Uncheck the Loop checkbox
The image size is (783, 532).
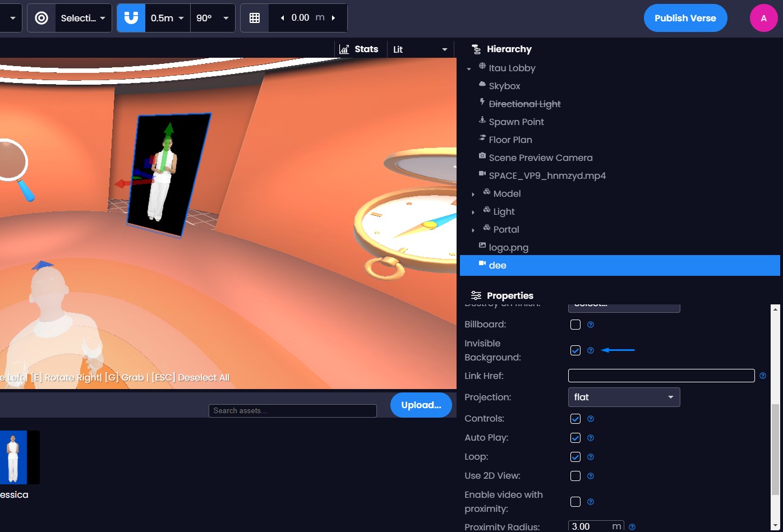click(575, 457)
